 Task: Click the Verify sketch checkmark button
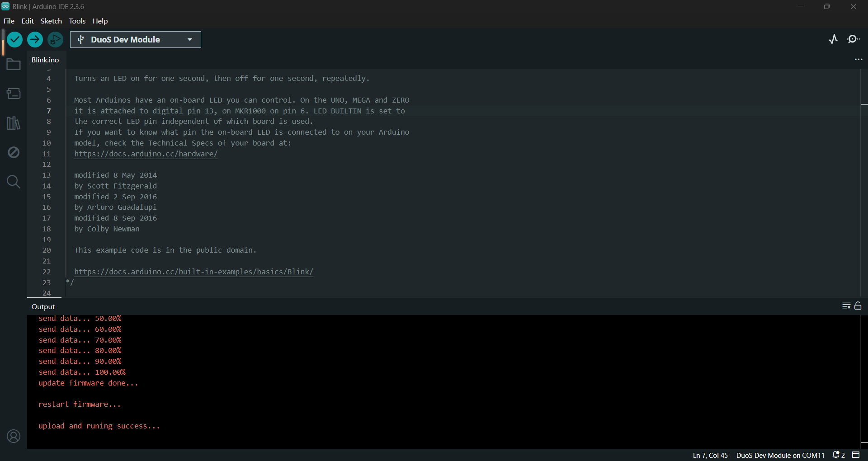tap(15, 40)
